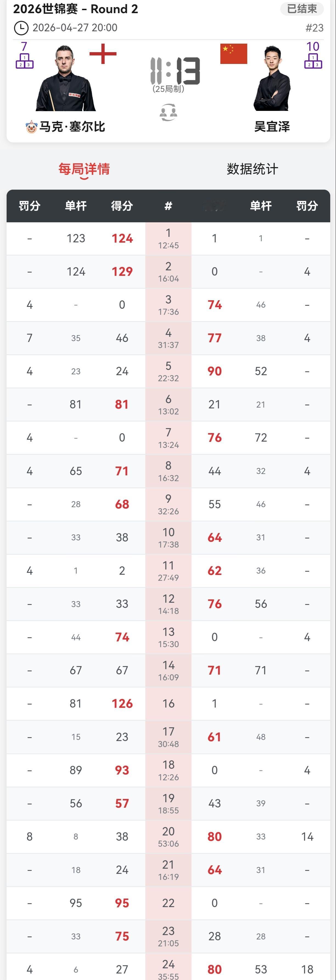This screenshot has width=336, height=980.
Task: Click the England flag icon
Action: 103,54
